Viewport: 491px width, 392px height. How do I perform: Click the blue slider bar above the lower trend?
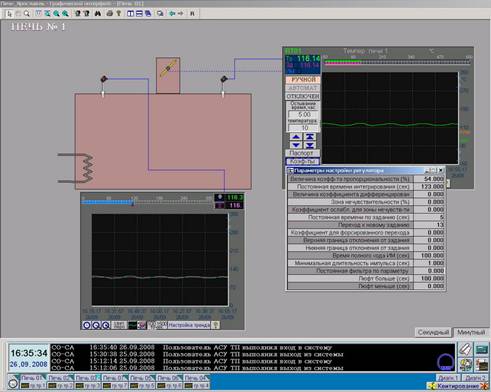coord(108,202)
